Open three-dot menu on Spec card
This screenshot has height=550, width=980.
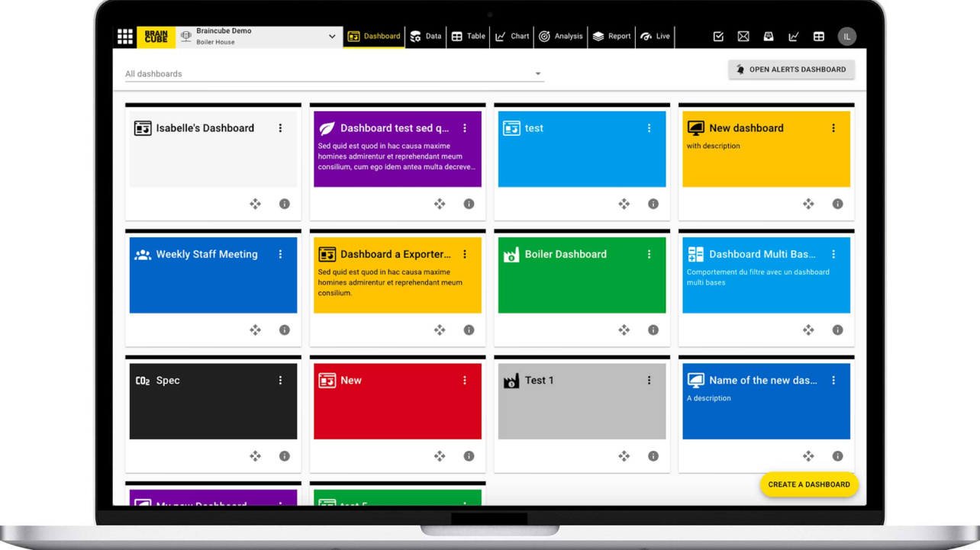click(x=280, y=381)
